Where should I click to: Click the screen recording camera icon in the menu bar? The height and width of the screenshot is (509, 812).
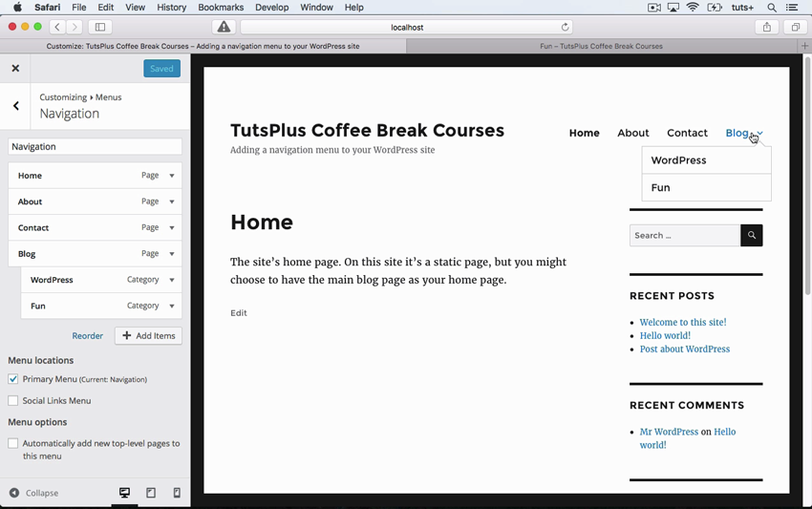coord(654,8)
